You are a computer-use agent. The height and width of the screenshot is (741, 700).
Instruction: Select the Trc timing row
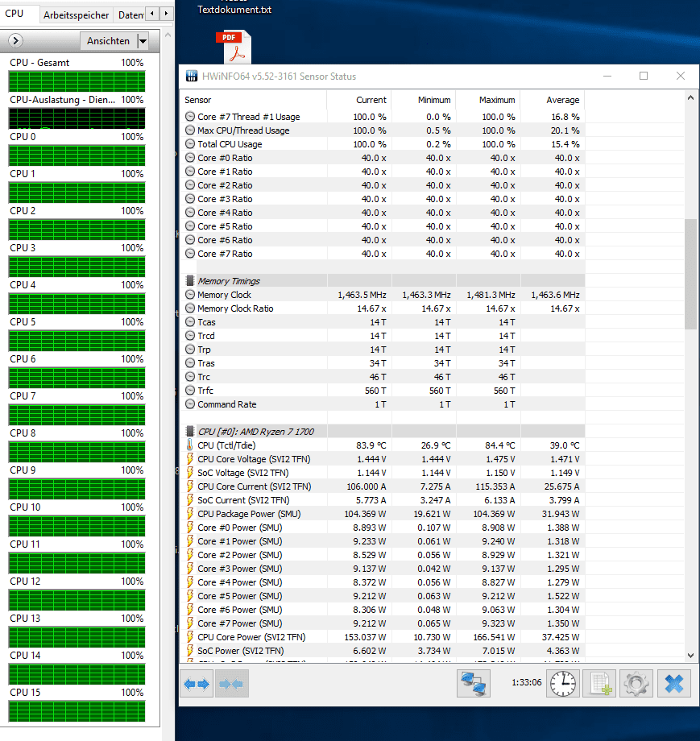click(383, 377)
